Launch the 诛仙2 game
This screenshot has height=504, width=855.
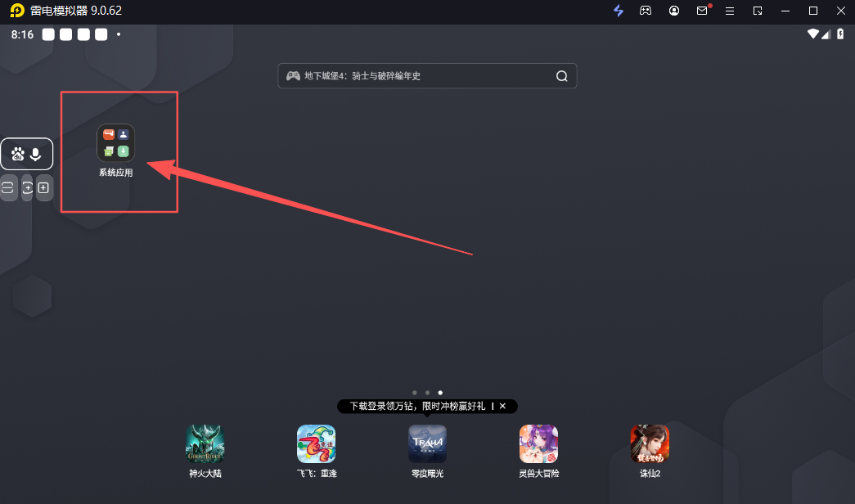[x=649, y=443]
